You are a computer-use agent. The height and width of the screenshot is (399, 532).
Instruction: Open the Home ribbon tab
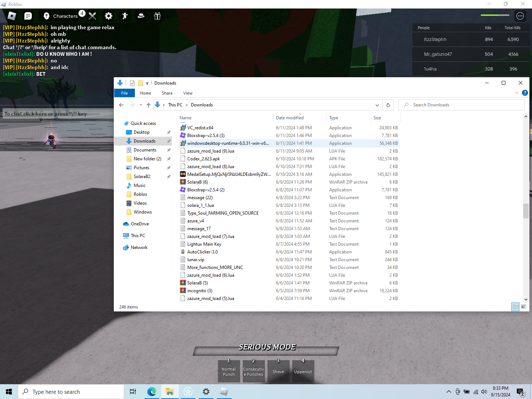click(x=146, y=93)
